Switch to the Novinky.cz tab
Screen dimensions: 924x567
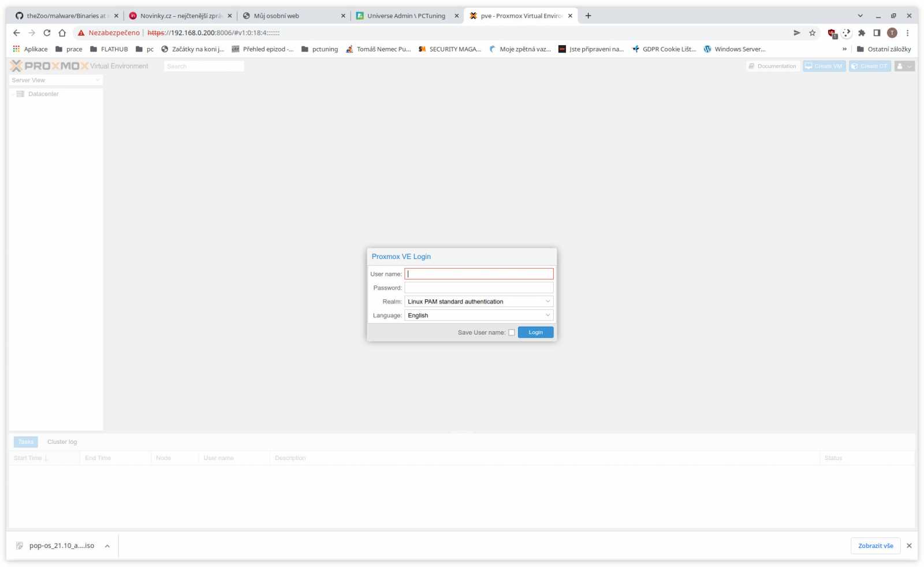click(x=176, y=16)
